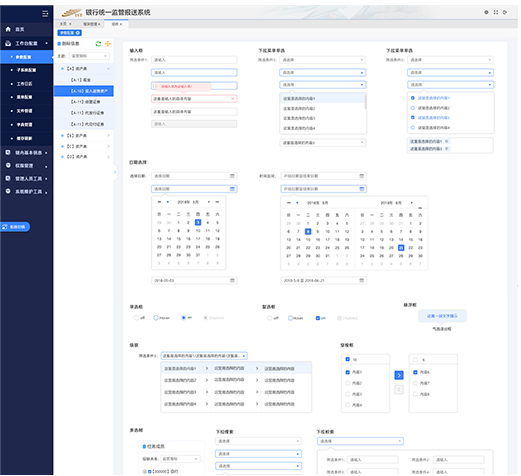Click the blue transfer-right arrow button
The height and width of the screenshot is (476, 521).
pyautogui.click(x=399, y=375)
